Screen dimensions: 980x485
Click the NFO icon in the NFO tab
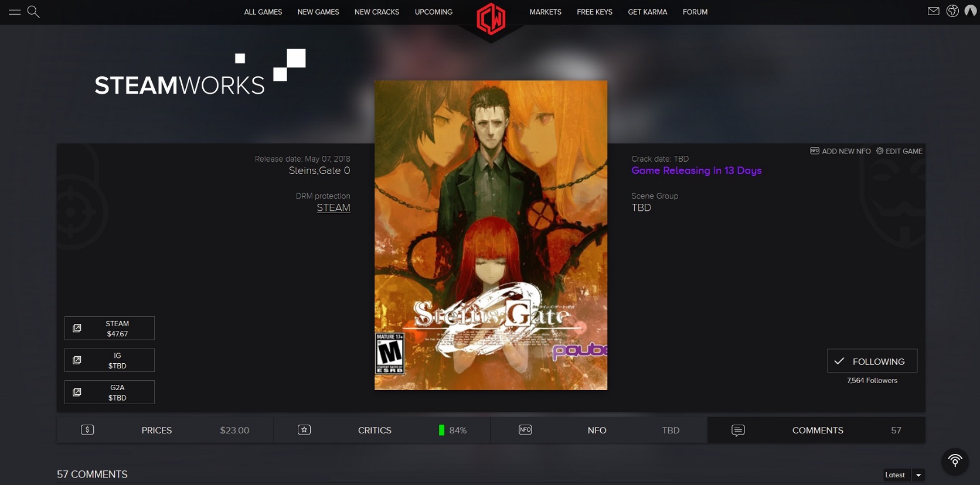coord(525,430)
